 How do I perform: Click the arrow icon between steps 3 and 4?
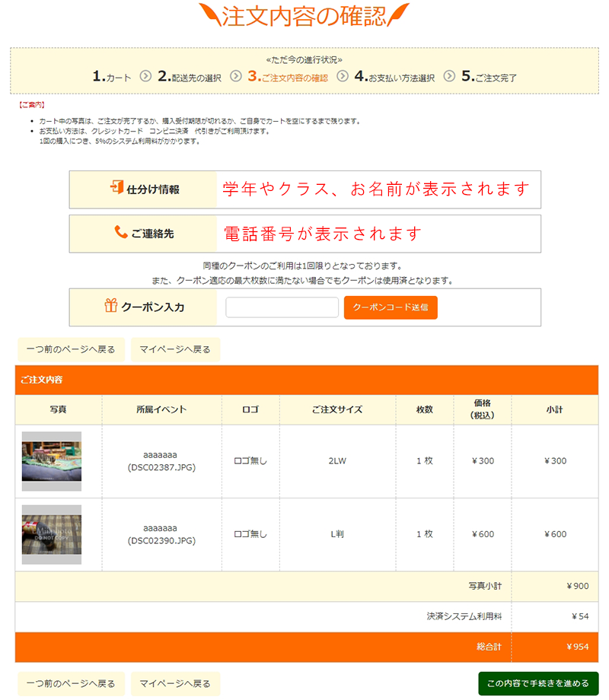[x=343, y=76]
